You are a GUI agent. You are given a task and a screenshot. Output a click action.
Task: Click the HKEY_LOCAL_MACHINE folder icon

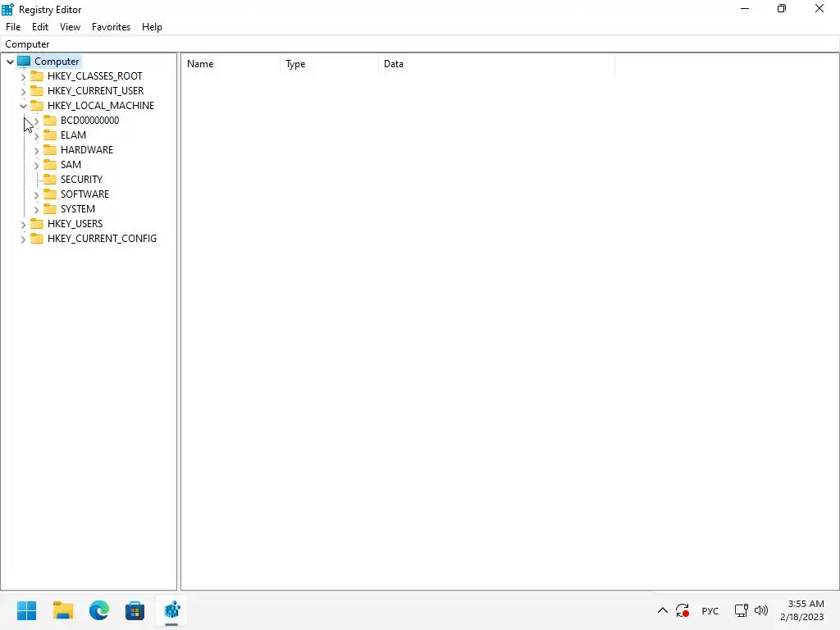(36, 105)
